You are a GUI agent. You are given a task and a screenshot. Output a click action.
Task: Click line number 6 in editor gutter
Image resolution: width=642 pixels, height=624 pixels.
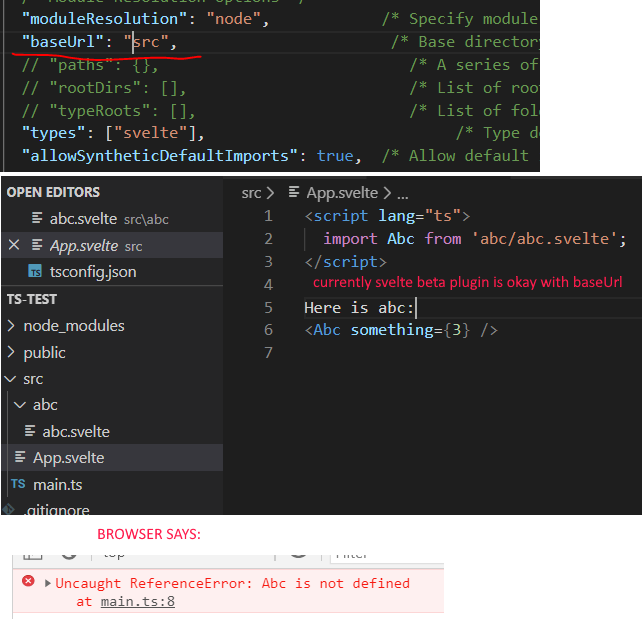coord(268,330)
